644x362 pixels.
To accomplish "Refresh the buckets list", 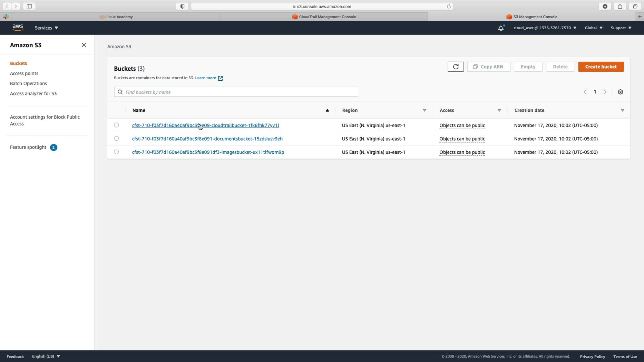I will coord(456,67).
